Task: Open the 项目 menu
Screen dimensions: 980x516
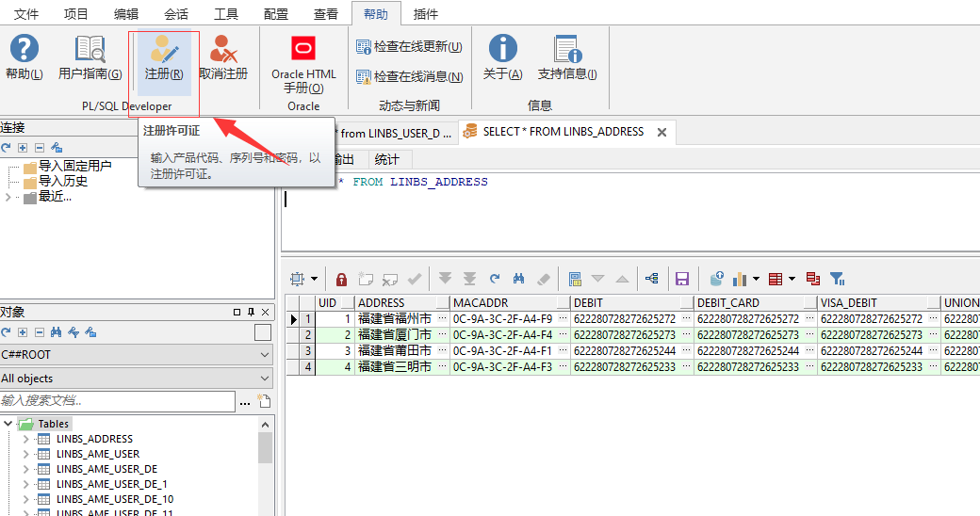Action: pos(75,14)
